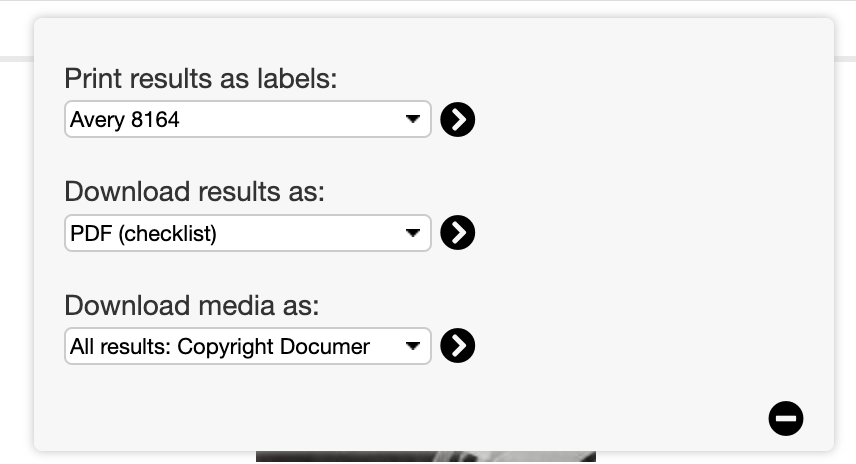856x464 pixels.
Task: Click the caret on the Avery 8164 selector
Action: 412,120
